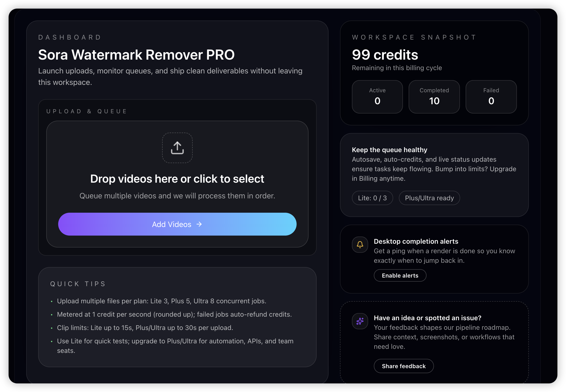Image resolution: width=566 pixels, height=392 pixels.
Task: Enable alerts for desktop completion
Action: point(400,276)
